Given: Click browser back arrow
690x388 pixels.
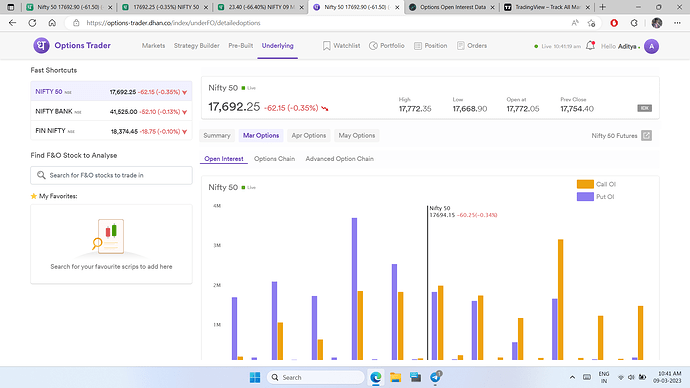Looking at the screenshot, I should pos(12,23).
